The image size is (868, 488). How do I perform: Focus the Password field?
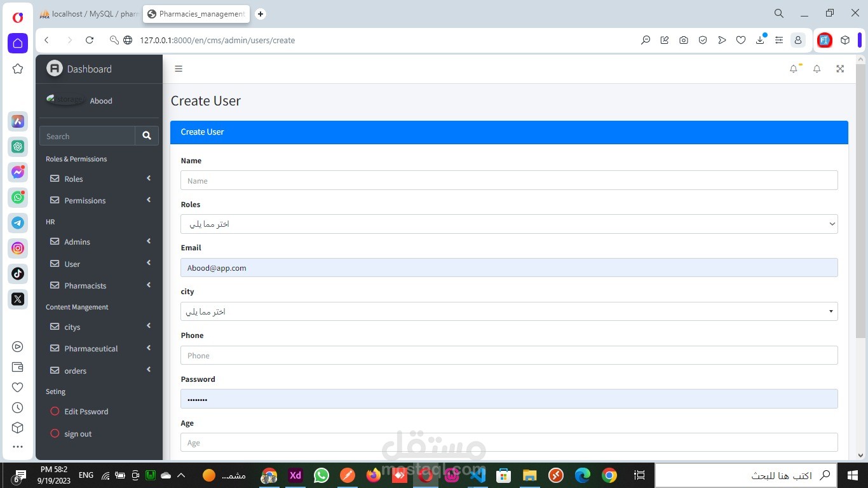(x=509, y=399)
